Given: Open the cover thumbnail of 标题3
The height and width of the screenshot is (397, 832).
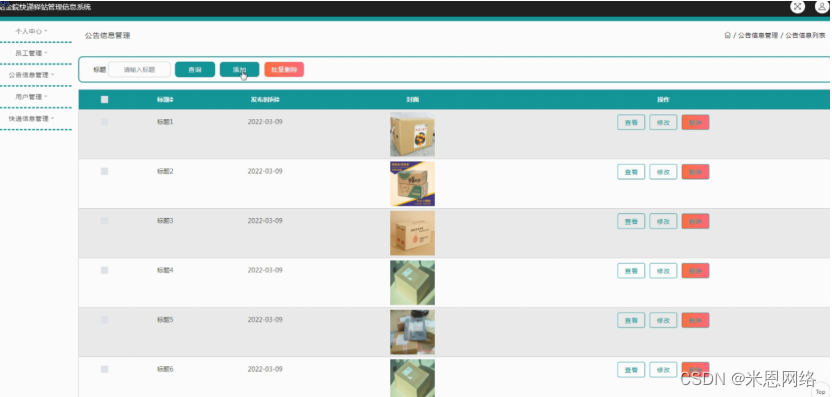Looking at the screenshot, I should point(412,233).
